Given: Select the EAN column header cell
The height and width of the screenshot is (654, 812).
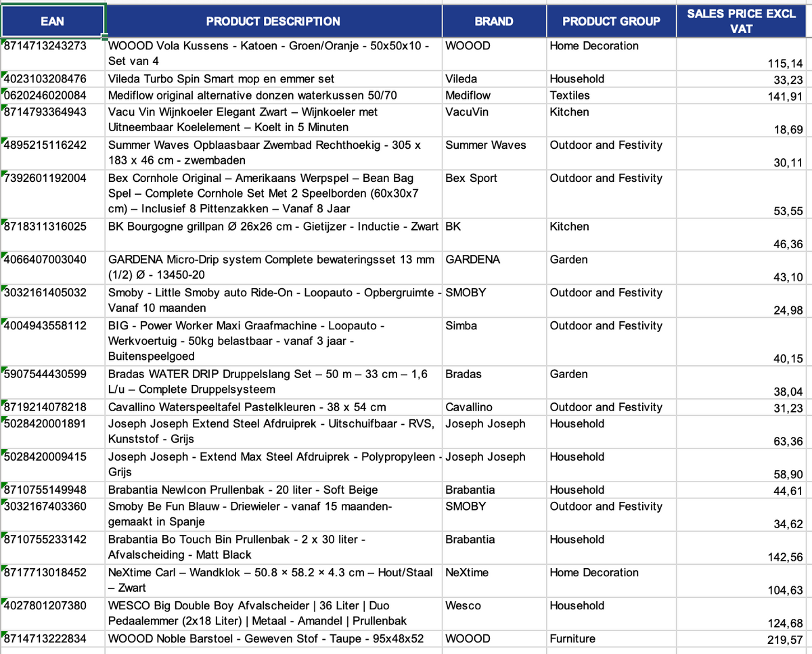Looking at the screenshot, I should pos(53,21).
